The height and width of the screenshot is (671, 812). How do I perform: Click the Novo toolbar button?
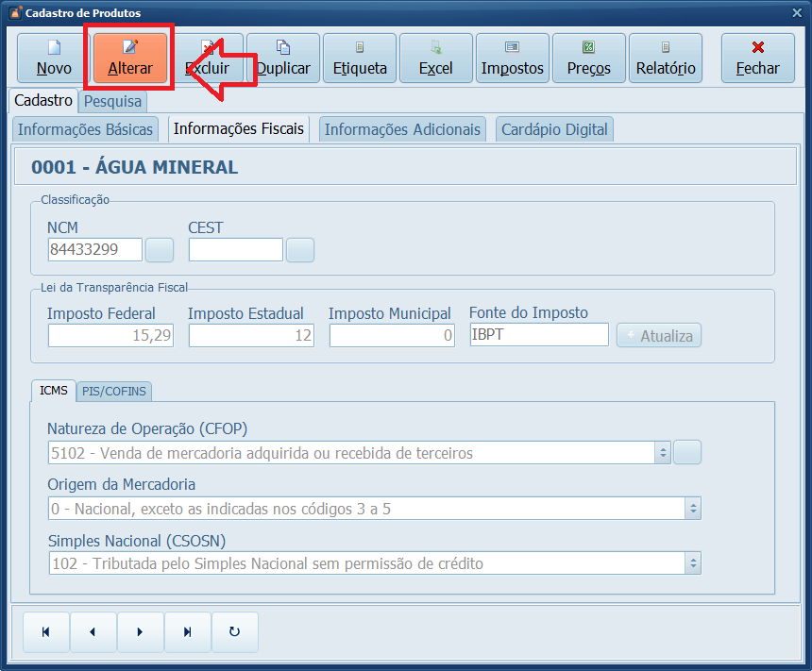(54, 58)
